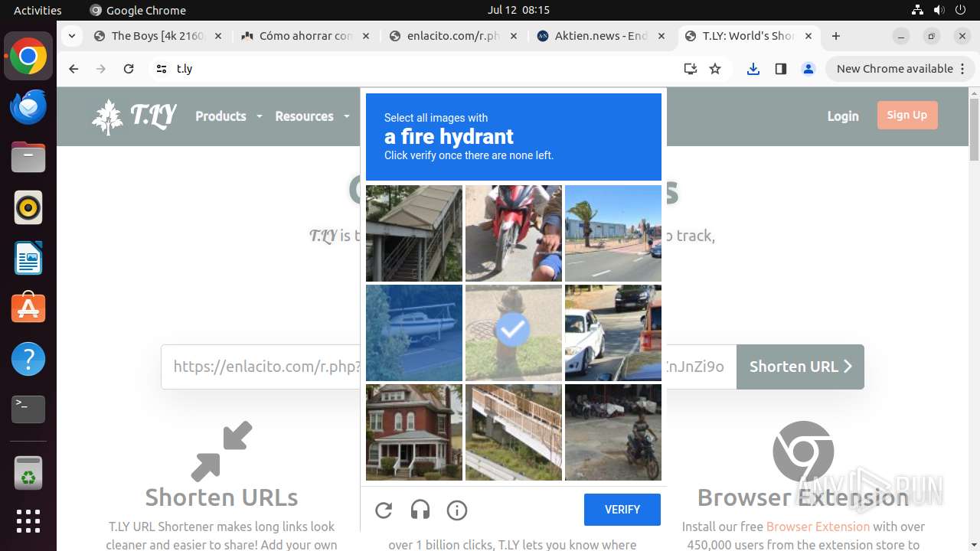Select the scooter rider image tile
Screen dimensions: 980x551
[613, 432]
